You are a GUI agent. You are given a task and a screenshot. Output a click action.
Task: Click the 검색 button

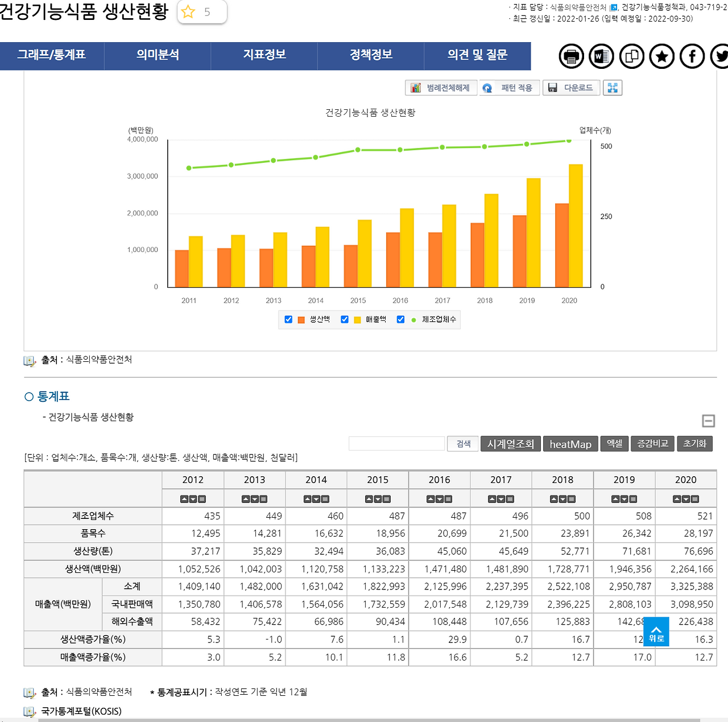click(x=464, y=444)
